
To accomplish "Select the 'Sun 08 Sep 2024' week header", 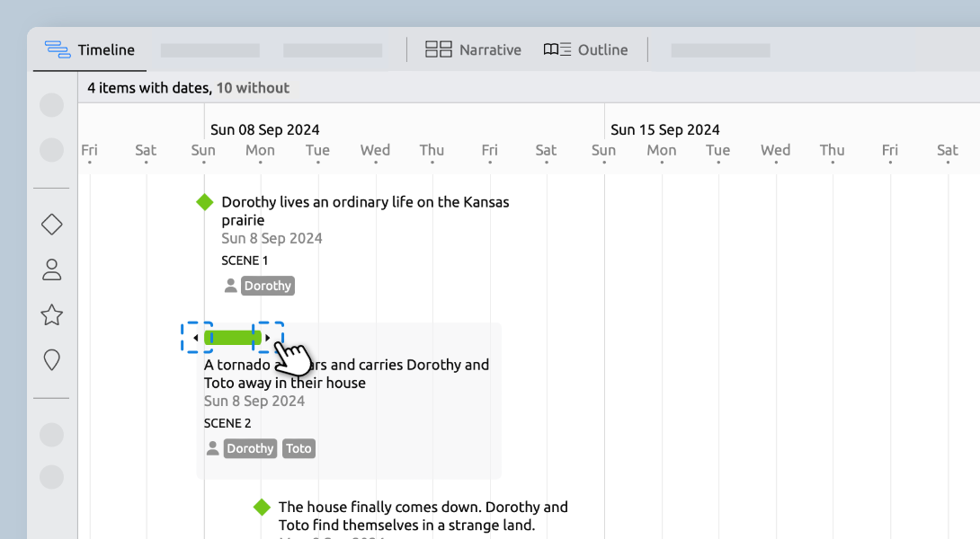I will 265,130.
